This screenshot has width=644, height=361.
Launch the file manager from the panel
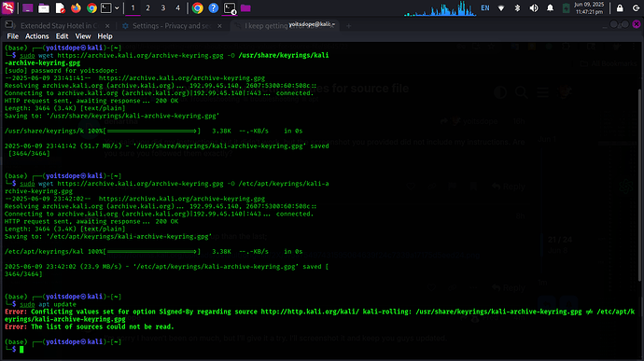click(x=44, y=8)
